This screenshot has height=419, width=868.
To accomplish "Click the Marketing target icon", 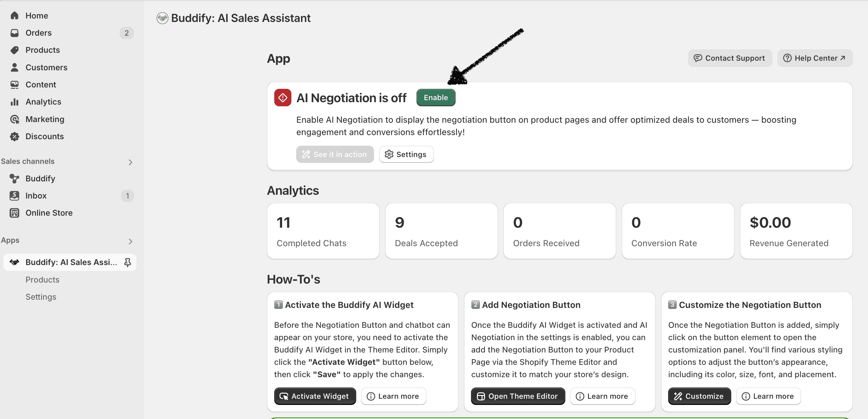I will [14, 119].
